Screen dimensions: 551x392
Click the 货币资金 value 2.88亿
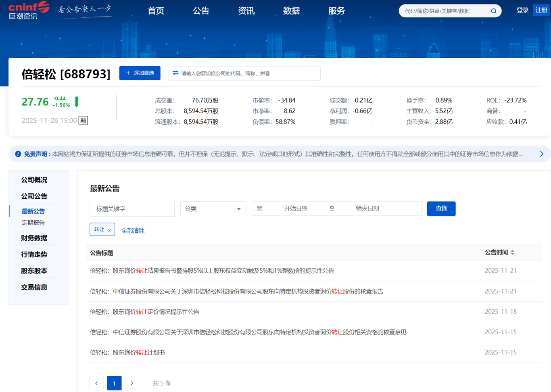pos(444,122)
